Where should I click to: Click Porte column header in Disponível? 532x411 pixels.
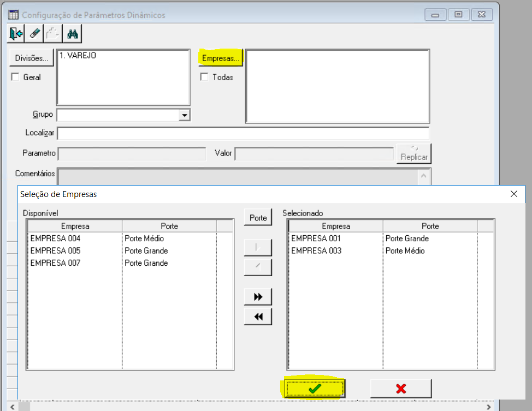click(x=169, y=226)
